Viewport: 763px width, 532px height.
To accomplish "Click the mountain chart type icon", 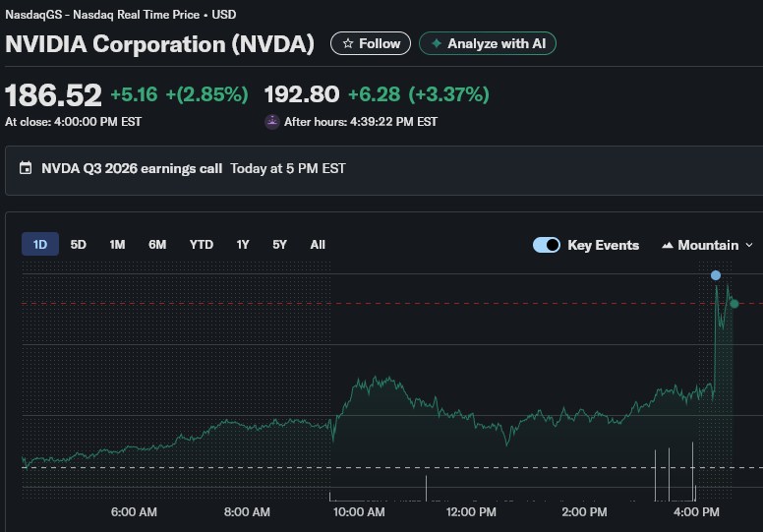I will [x=668, y=245].
